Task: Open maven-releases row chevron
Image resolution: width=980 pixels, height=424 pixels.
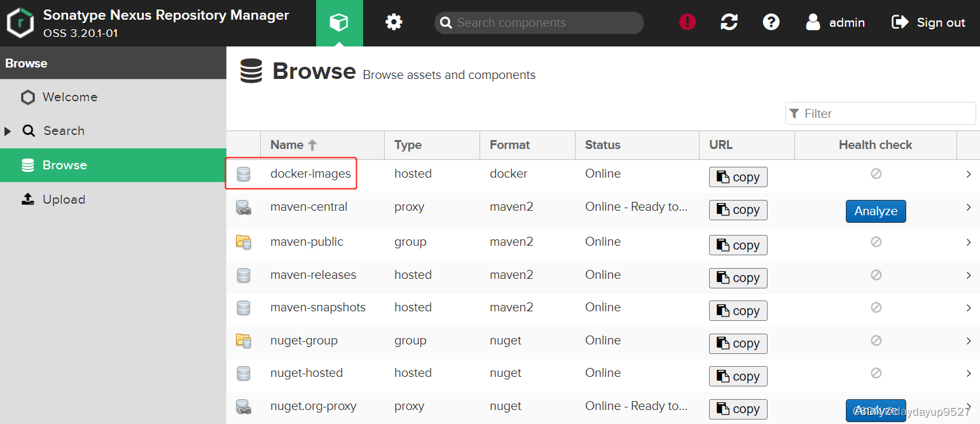Action: pos(969,275)
